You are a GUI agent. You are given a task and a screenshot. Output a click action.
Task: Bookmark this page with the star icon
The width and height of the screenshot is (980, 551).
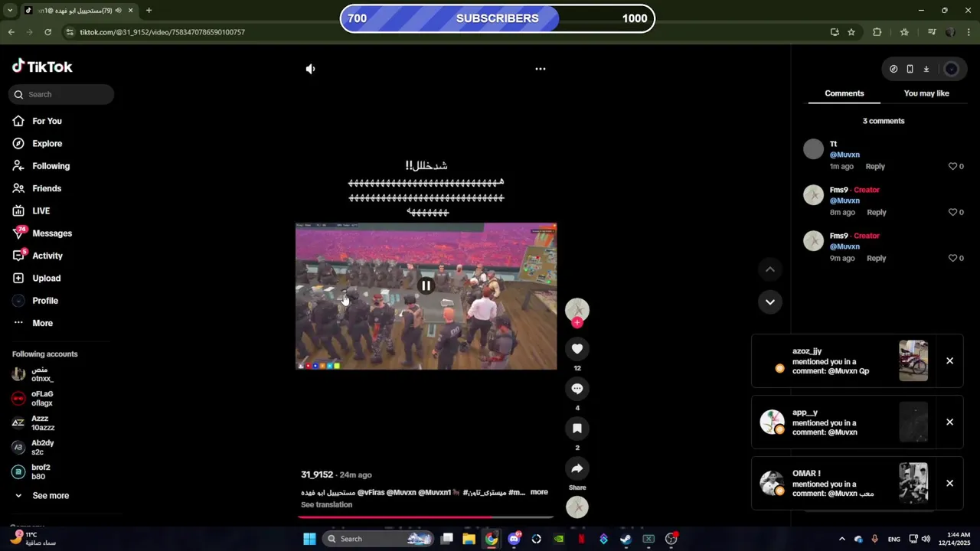click(x=851, y=32)
